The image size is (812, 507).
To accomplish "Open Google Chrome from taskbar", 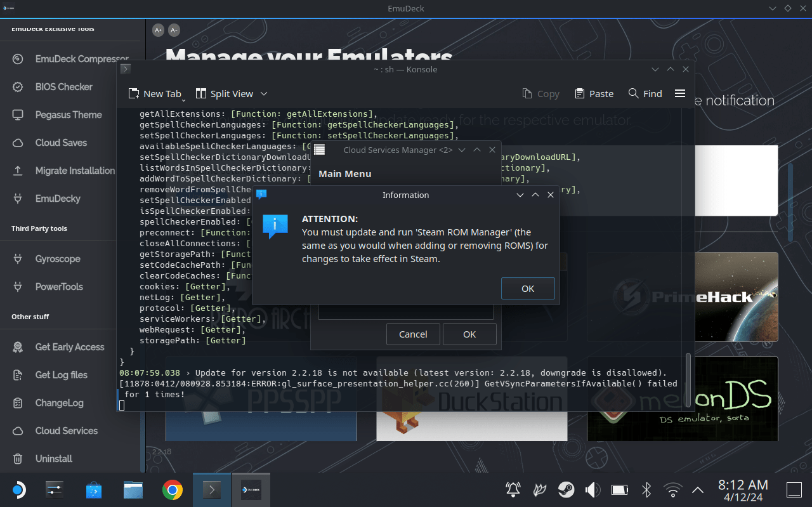I will (x=173, y=489).
